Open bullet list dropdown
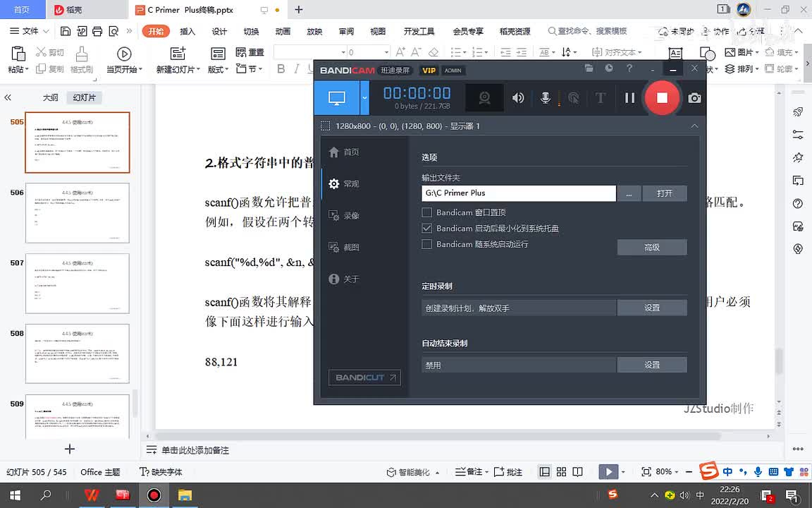 coord(464,52)
